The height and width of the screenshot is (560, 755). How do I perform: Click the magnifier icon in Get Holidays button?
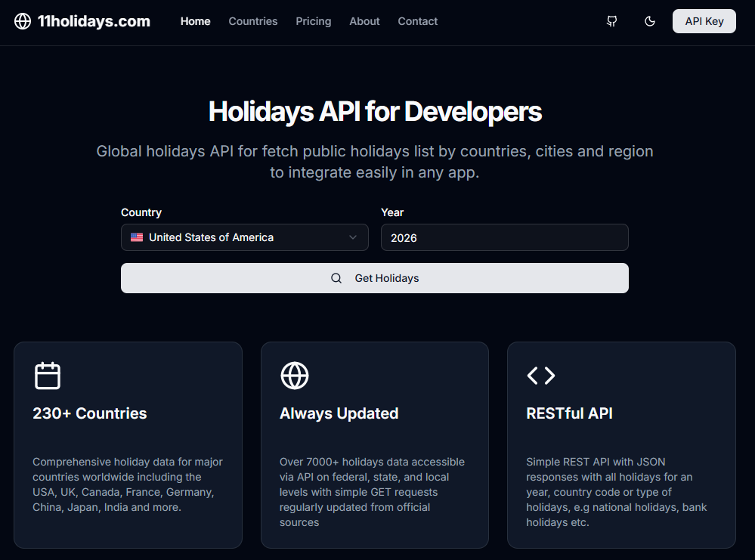click(x=336, y=278)
